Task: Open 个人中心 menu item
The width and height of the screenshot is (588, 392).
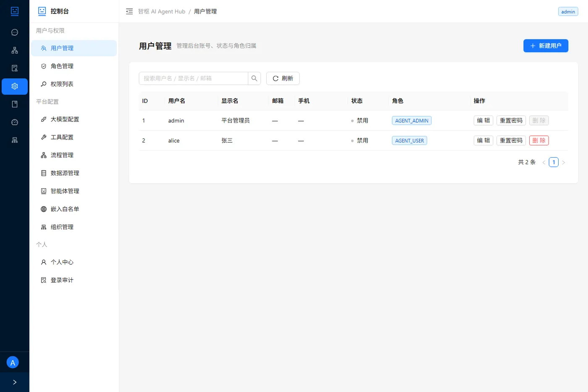Action: coord(74,262)
